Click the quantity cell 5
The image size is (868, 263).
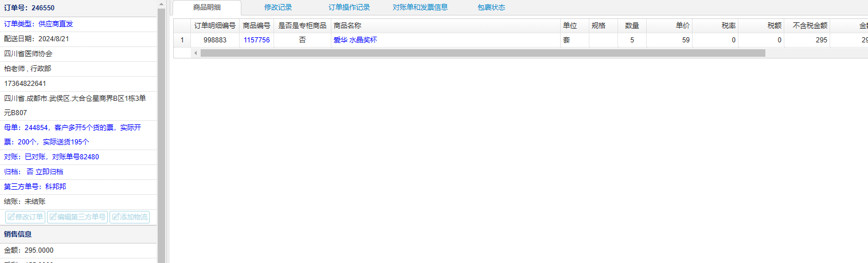click(632, 40)
